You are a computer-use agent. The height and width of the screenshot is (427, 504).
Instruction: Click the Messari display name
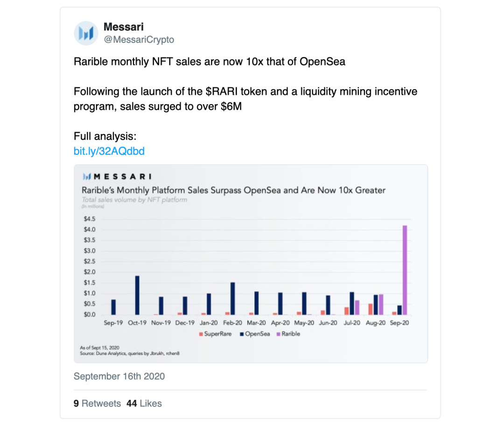point(123,27)
